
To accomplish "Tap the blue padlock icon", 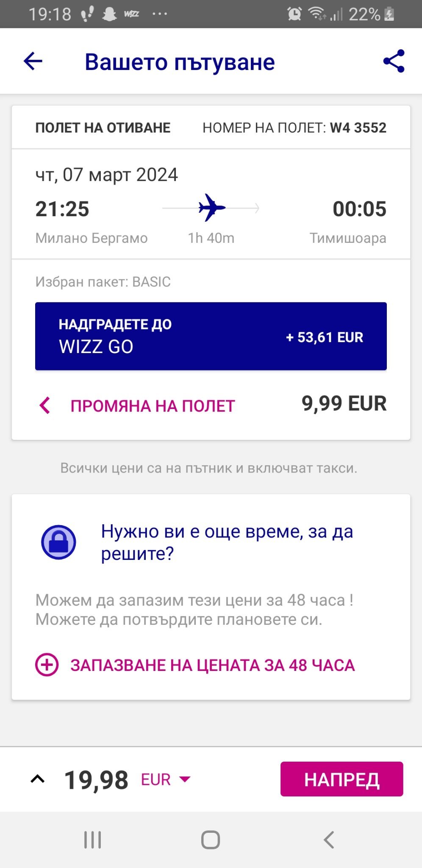I will (x=58, y=542).
